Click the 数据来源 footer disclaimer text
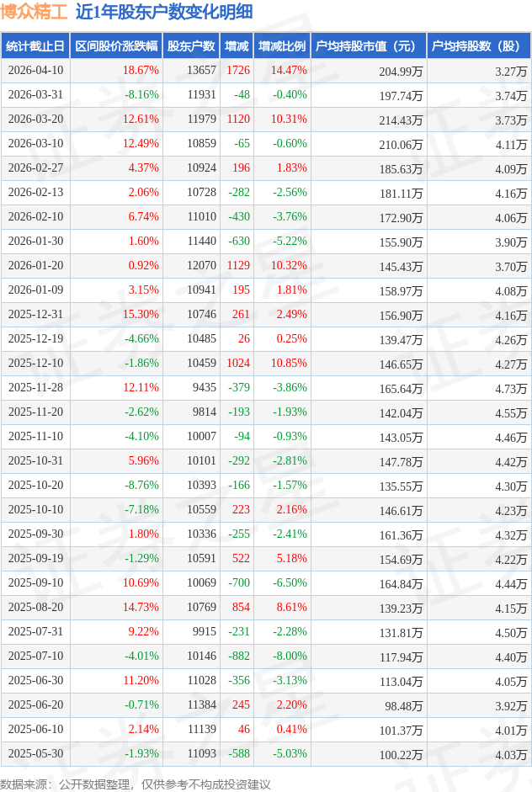Image resolution: width=532 pixels, height=792 pixels. click(136, 784)
